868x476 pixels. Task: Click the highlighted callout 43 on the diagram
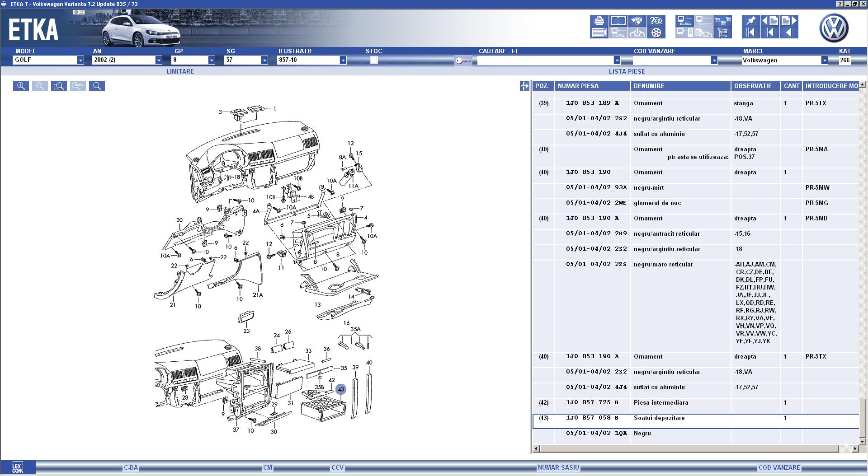click(341, 389)
